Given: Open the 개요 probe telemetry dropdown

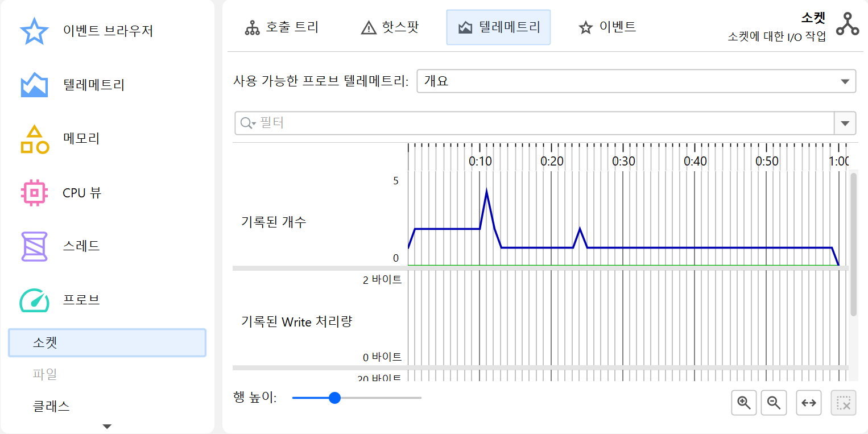Looking at the screenshot, I should [636, 81].
